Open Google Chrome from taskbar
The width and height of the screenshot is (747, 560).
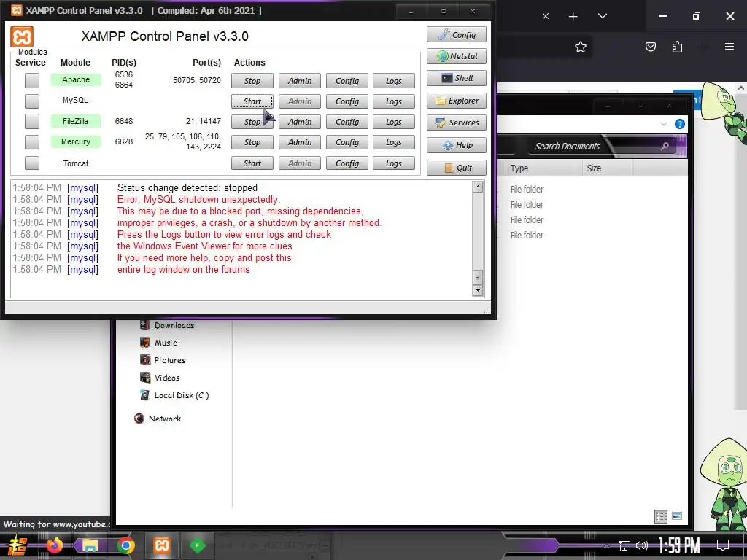pyautogui.click(x=125, y=545)
